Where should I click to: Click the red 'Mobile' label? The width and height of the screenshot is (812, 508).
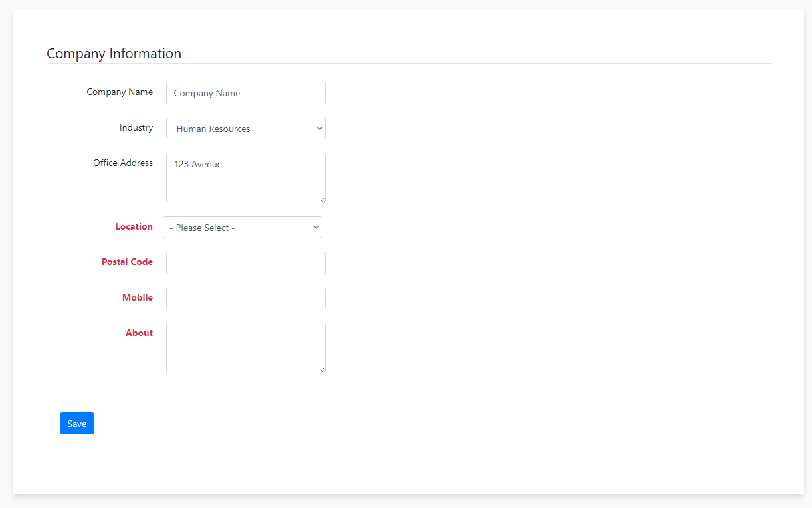point(138,298)
